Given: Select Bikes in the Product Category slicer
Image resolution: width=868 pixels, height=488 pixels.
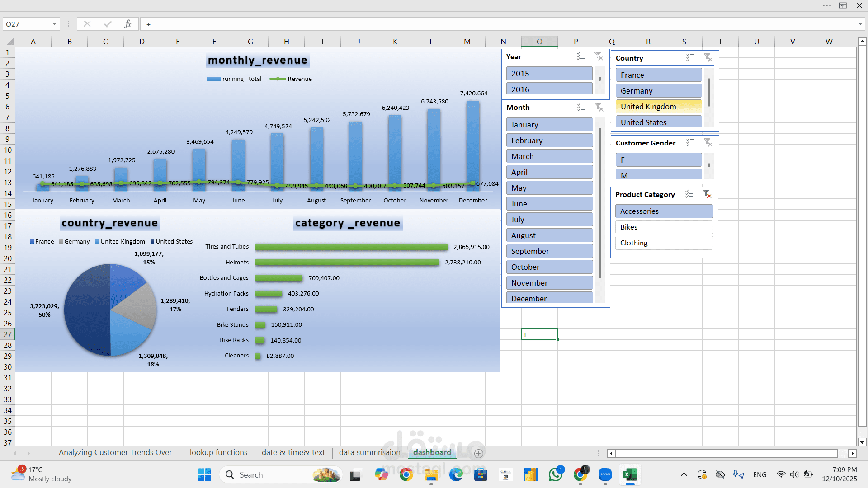Looking at the screenshot, I should 664,227.
